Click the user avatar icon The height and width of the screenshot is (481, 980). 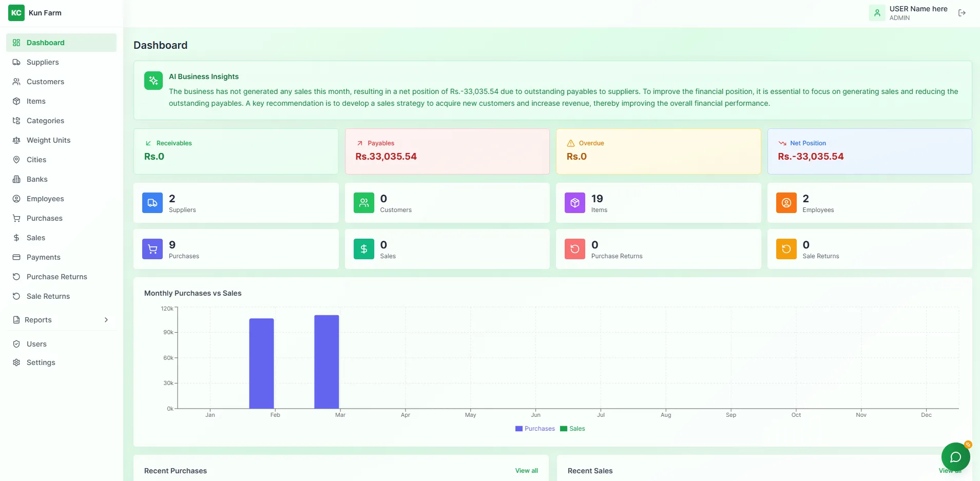point(877,13)
